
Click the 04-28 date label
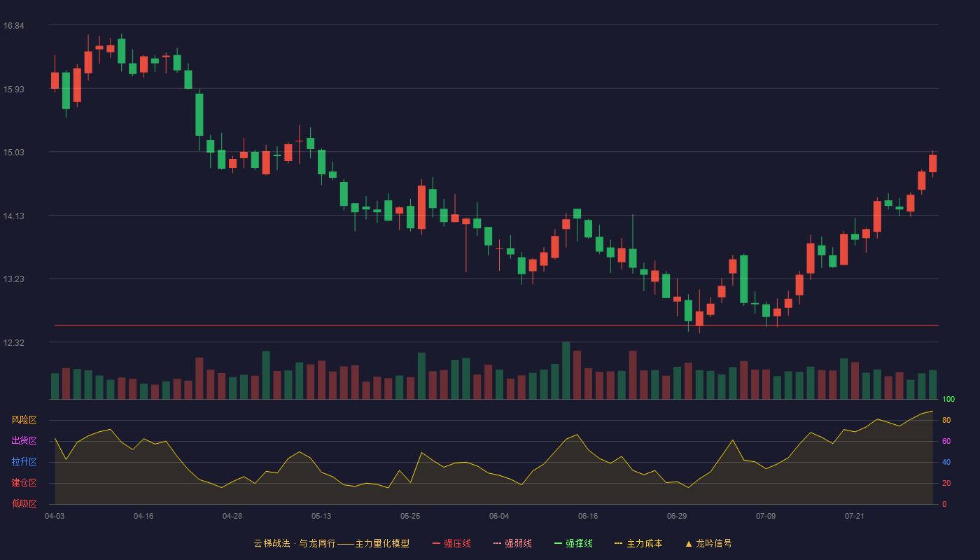[x=232, y=516]
